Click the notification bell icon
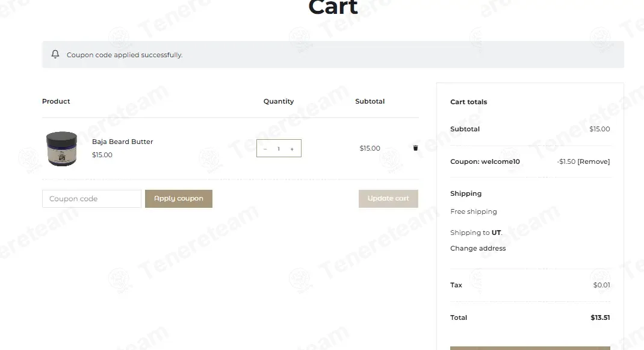Image resolution: width=644 pixels, height=350 pixels. click(x=55, y=54)
